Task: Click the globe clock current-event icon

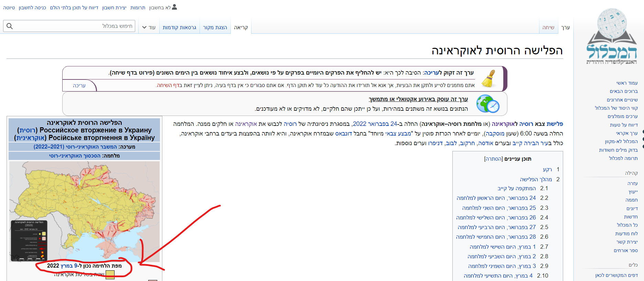Action: [488, 104]
